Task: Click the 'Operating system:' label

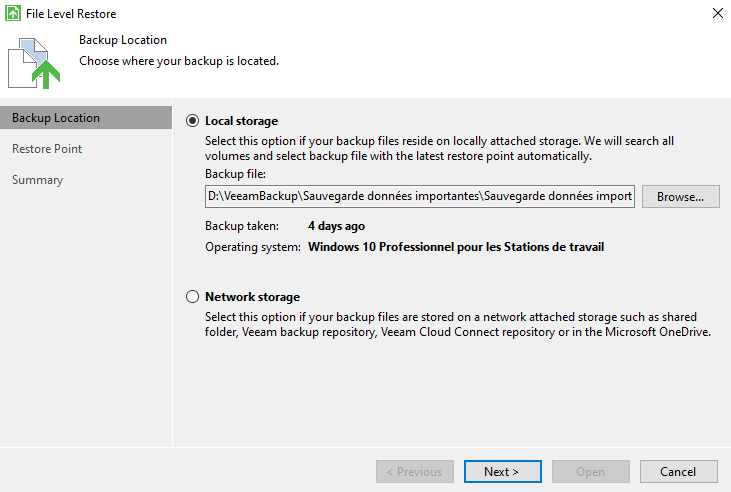Action: click(x=253, y=247)
